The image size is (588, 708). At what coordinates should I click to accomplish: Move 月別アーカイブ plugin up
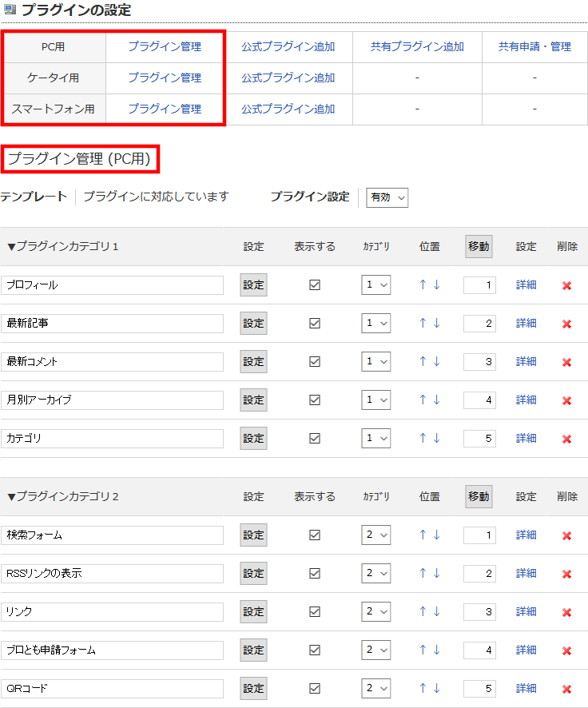[423, 400]
